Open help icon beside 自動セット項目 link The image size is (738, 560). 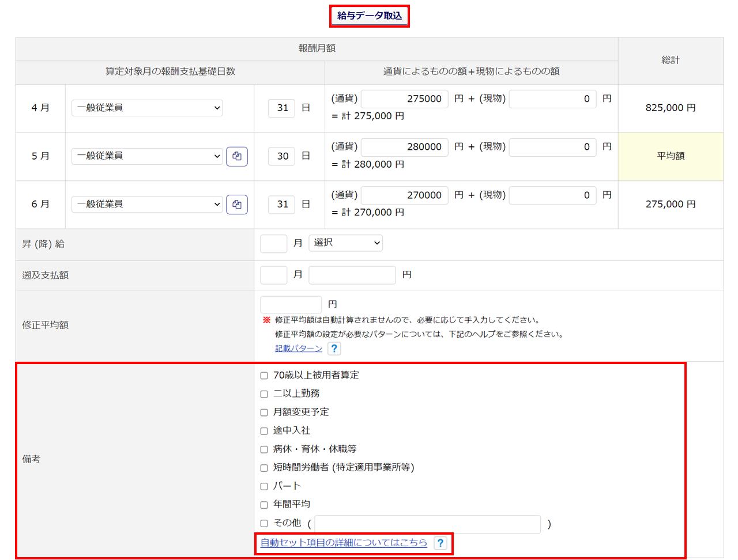click(x=440, y=543)
